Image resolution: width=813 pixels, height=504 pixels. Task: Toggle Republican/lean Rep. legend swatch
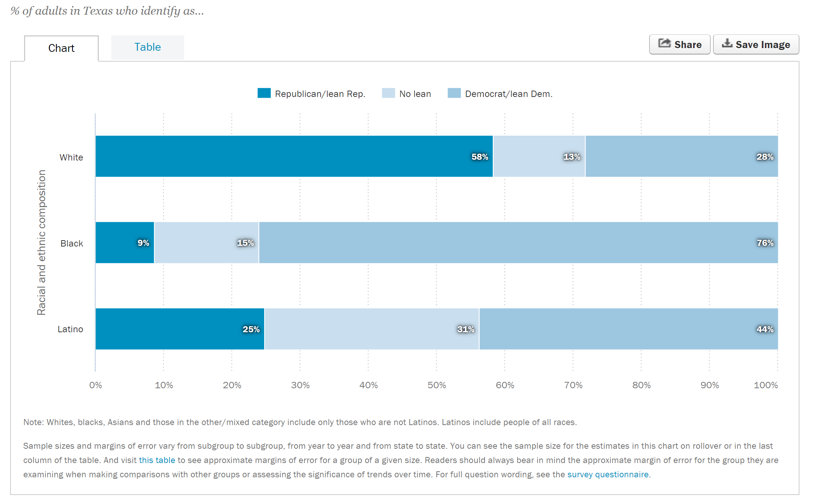pyautogui.click(x=264, y=93)
